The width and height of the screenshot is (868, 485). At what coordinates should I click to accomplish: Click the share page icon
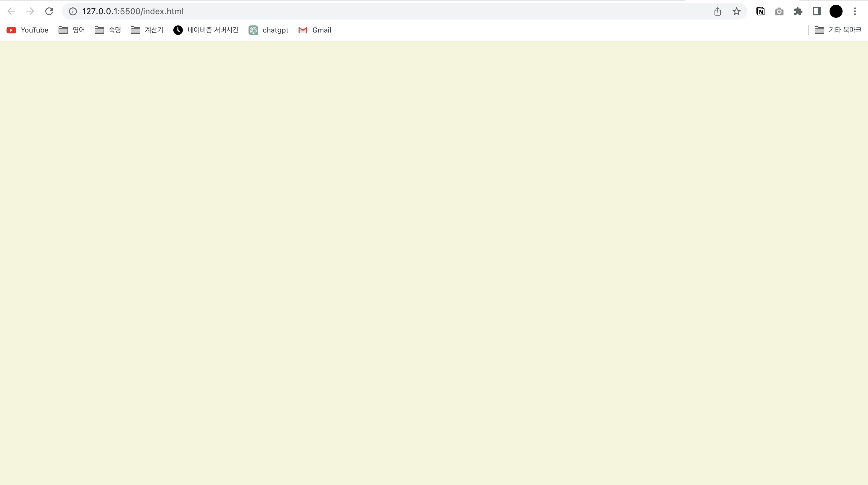click(717, 12)
